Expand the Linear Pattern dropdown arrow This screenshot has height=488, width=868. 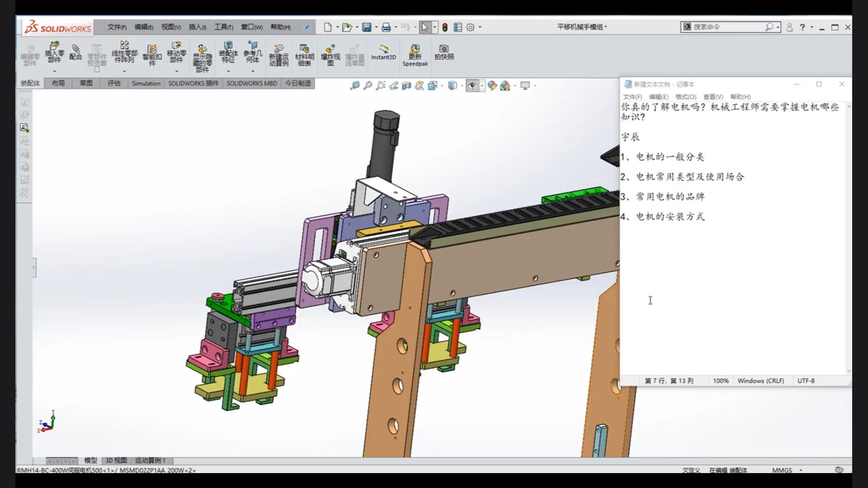tap(124, 71)
